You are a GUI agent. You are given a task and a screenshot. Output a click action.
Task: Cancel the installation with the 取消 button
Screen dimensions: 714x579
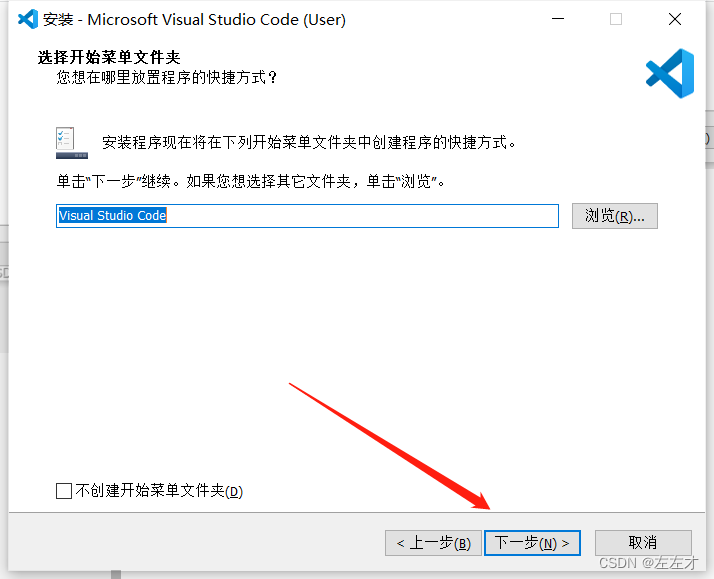pos(643,543)
